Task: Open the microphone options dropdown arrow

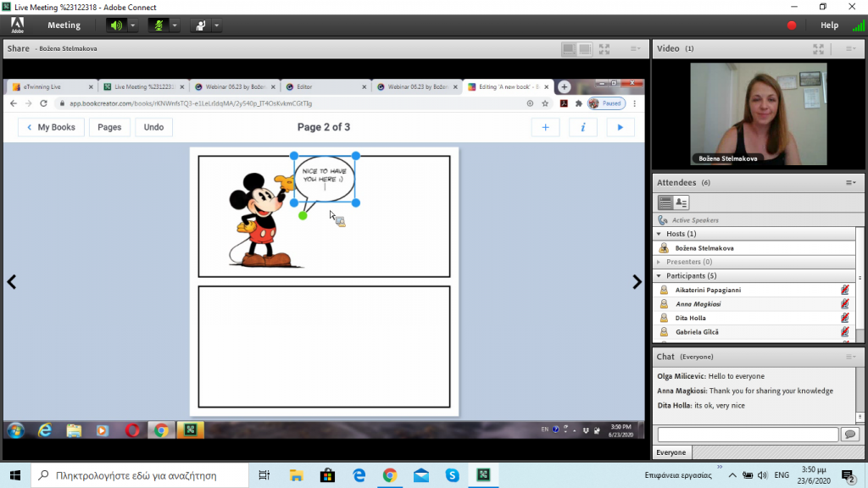Action: [x=175, y=25]
